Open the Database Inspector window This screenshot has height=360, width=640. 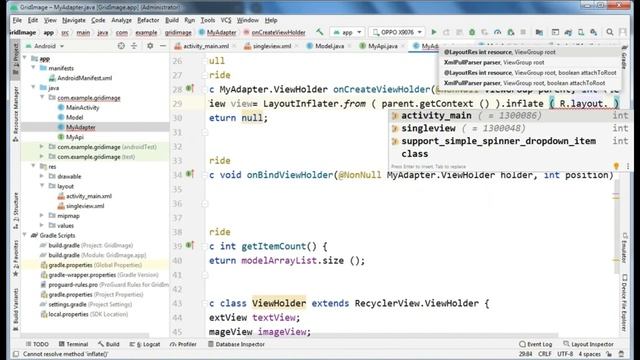pyautogui.click(x=236, y=344)
